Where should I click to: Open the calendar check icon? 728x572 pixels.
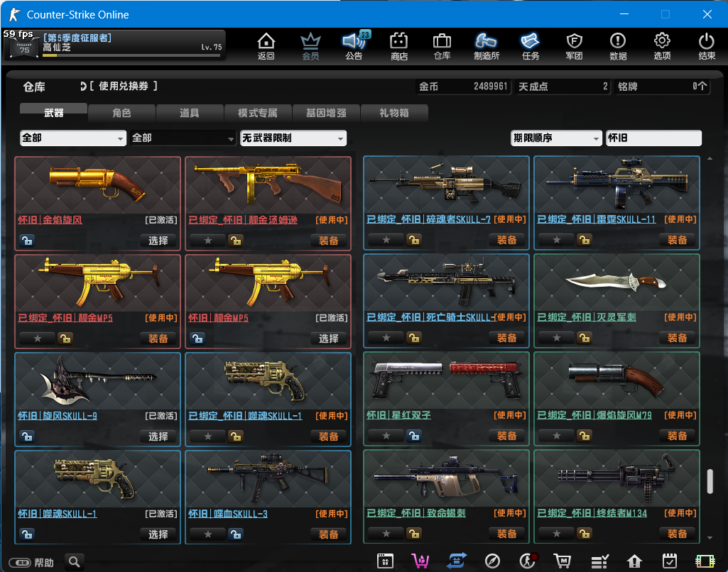point(670,561)
